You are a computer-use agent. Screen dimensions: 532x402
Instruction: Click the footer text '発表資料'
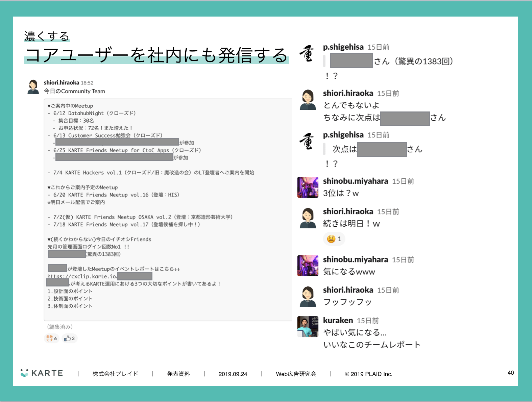click(178, 374)
